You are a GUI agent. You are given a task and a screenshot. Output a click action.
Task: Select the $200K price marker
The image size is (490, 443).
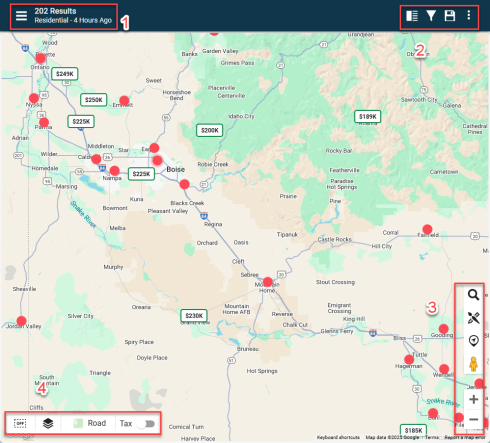click(x=210, y=130)
